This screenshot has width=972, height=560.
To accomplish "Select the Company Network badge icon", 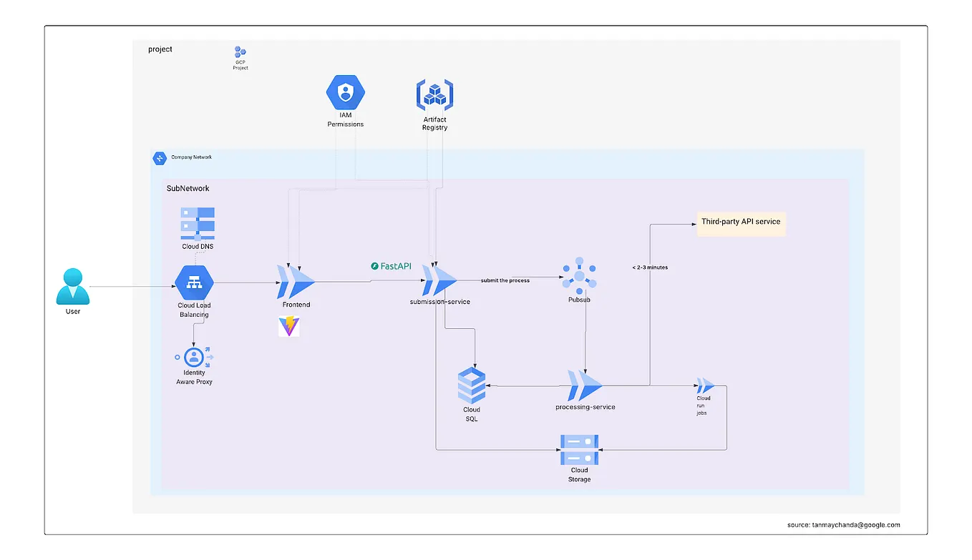I will point(159,158).
